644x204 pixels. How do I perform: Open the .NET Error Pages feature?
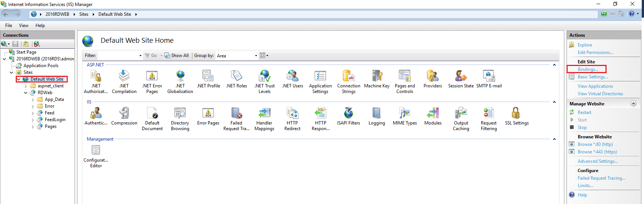point(152,82)
